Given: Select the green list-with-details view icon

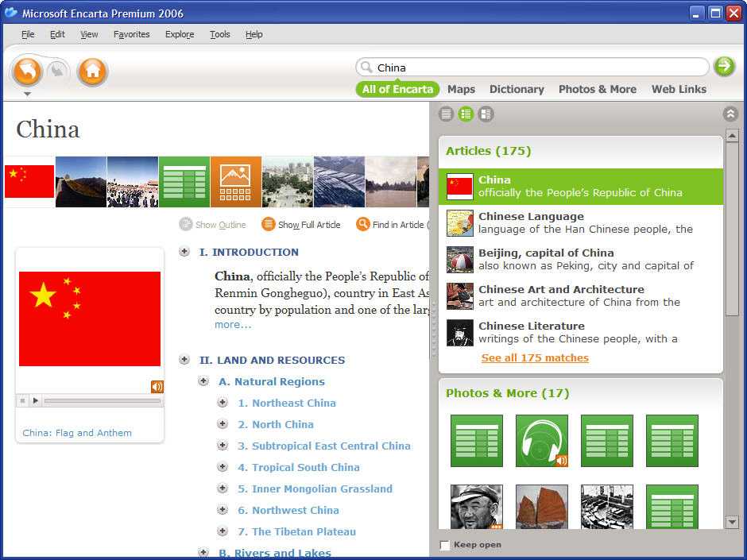Looking at the screenshot, I should click(466, 114).
